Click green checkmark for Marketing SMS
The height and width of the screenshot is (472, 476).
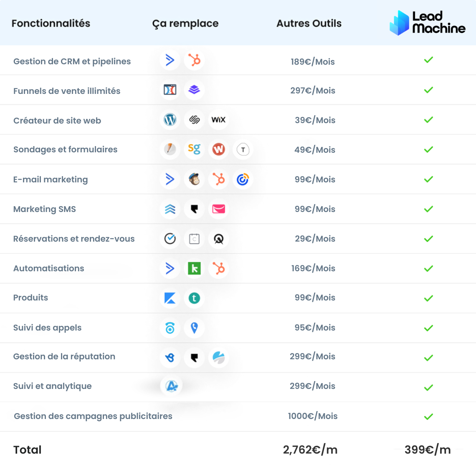click(x=428, y=209)
